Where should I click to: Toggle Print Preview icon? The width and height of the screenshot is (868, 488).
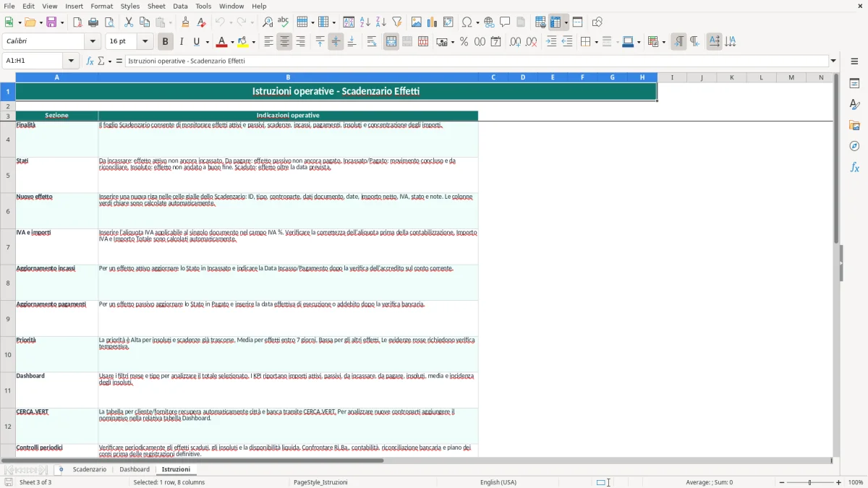point(109,22)
